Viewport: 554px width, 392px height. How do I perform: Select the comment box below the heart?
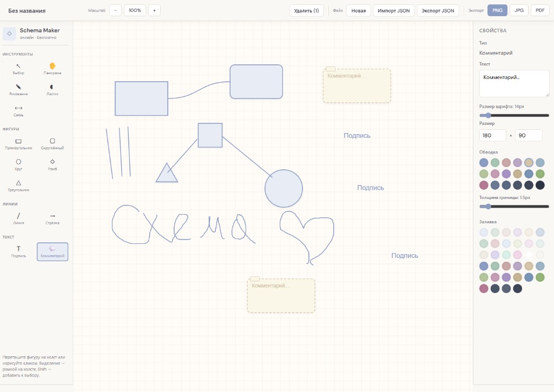tap(281, 296)
